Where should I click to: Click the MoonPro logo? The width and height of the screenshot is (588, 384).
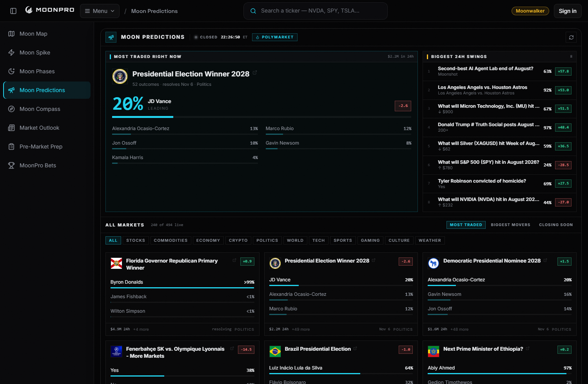click(50, 10)
